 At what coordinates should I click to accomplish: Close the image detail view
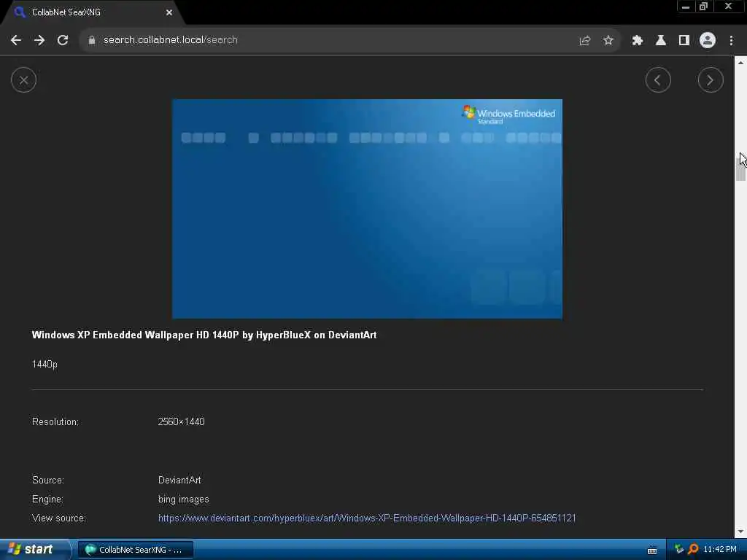(23, 80)
